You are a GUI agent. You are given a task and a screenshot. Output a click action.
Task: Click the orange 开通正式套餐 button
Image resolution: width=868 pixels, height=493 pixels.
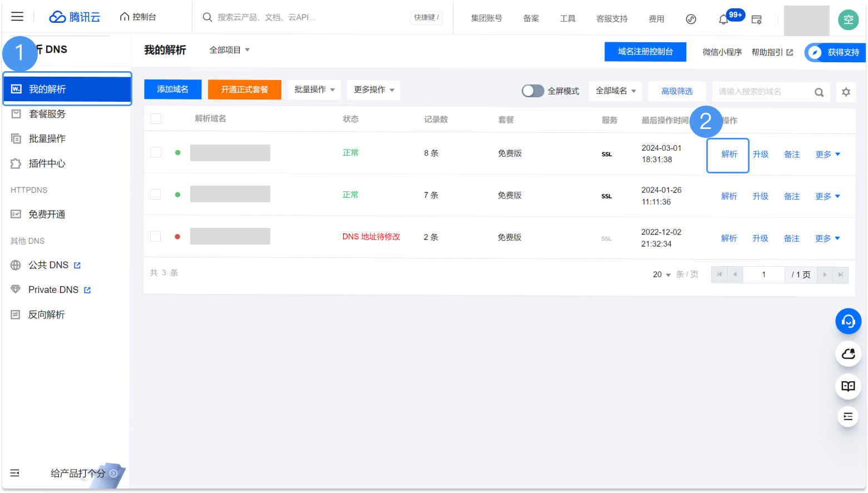coord(244,89)
